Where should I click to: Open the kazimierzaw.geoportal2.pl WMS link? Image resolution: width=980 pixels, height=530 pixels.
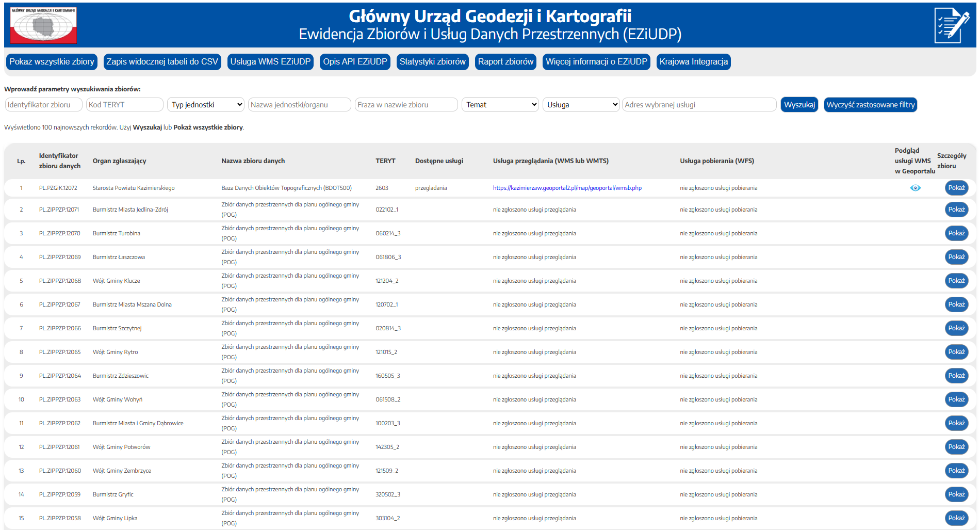(567, 188)
